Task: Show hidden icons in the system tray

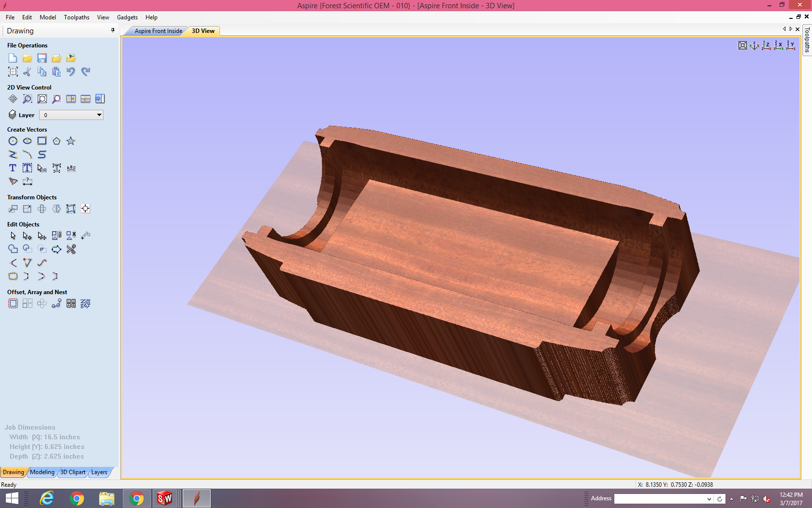Action: 731,498
